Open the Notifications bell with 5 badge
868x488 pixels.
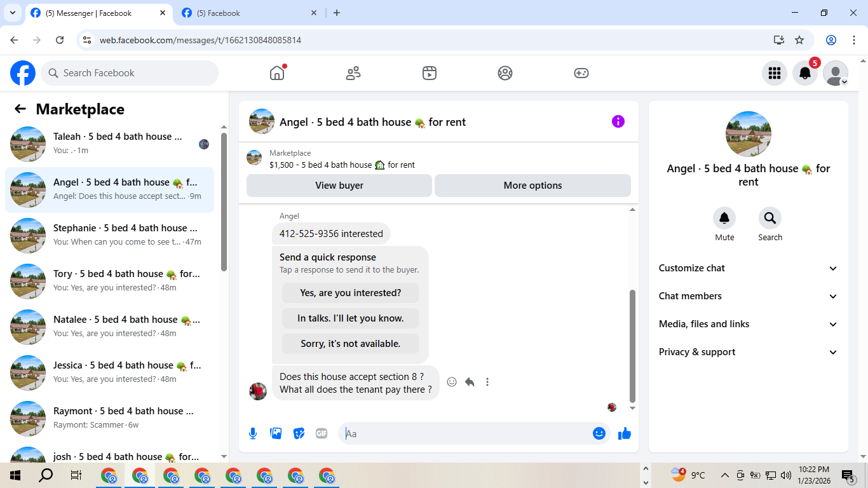click(x=805, y=73)
